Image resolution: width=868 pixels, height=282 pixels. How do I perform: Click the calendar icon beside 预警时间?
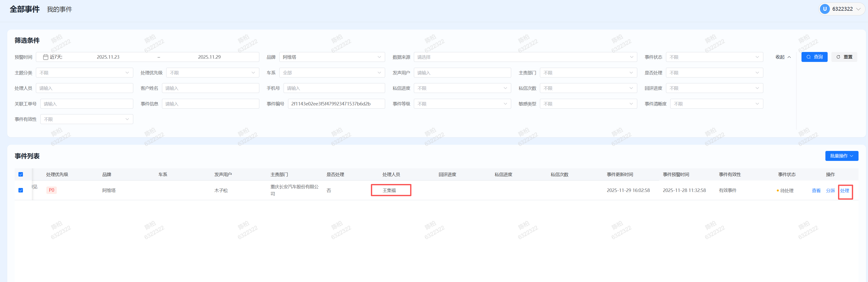46,57
